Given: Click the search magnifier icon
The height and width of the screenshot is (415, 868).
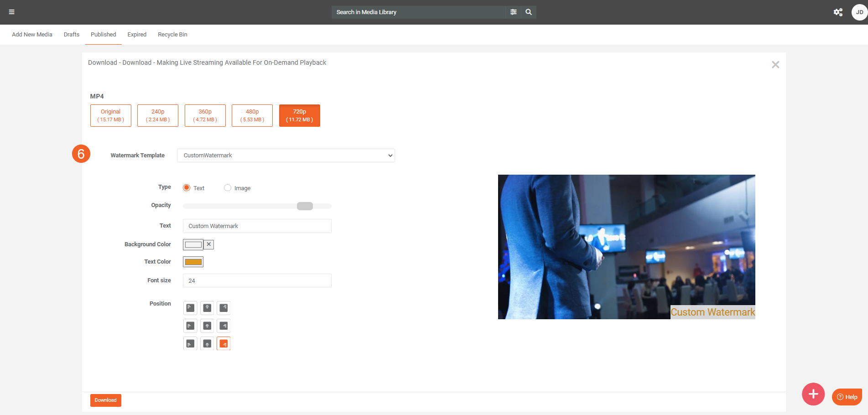Looking at the screenshot, I should point(529,12).
